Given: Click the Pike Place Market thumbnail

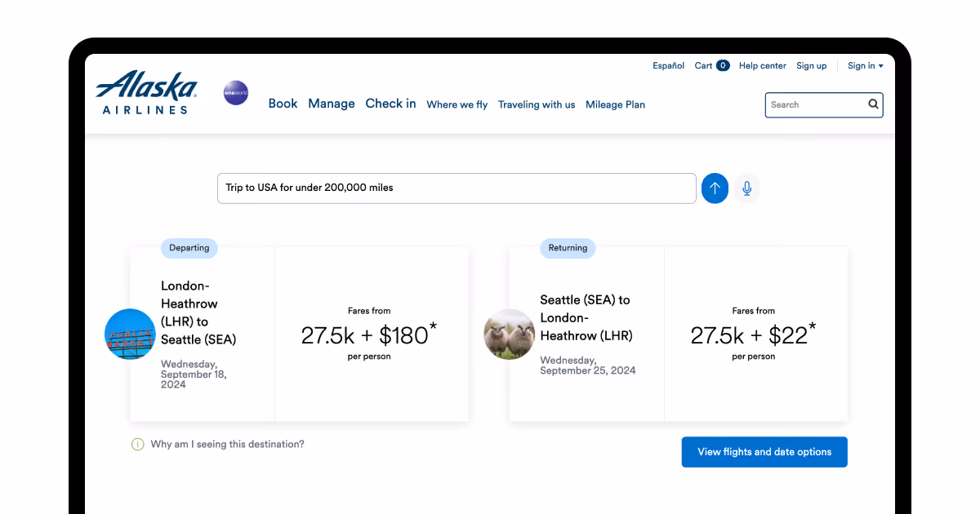Looking at the screenshot, I should pyautogui.click(x=130, y=335).
